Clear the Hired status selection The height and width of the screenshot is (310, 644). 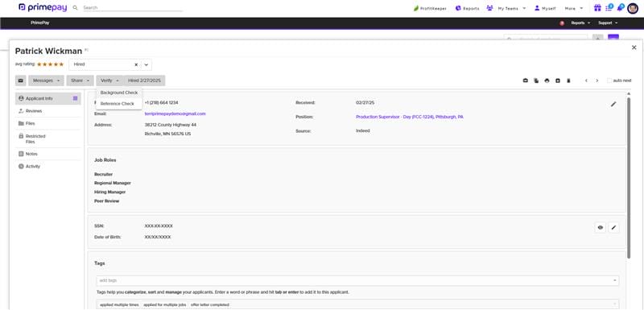click(136, 65)
